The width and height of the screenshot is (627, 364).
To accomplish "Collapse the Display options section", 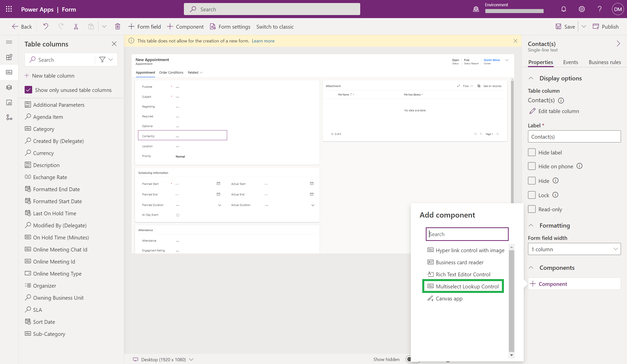I will click(x=531, y=78).
